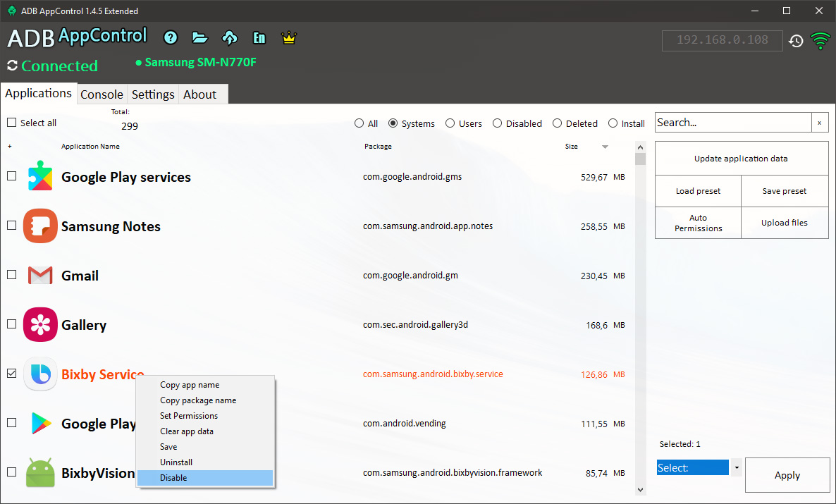
Task: Click the Save preset button
Action: [785, 191]
